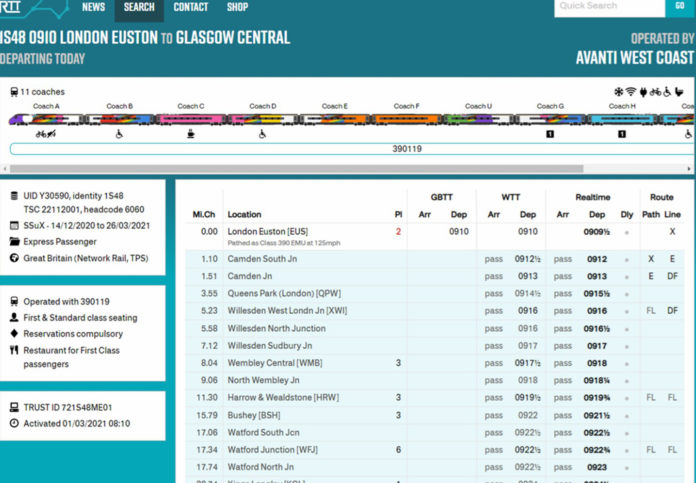The height and width of the screenshot is (483, 696).
Task: Click the globe icon beside Great Britain
Action: tap(14, 258)
